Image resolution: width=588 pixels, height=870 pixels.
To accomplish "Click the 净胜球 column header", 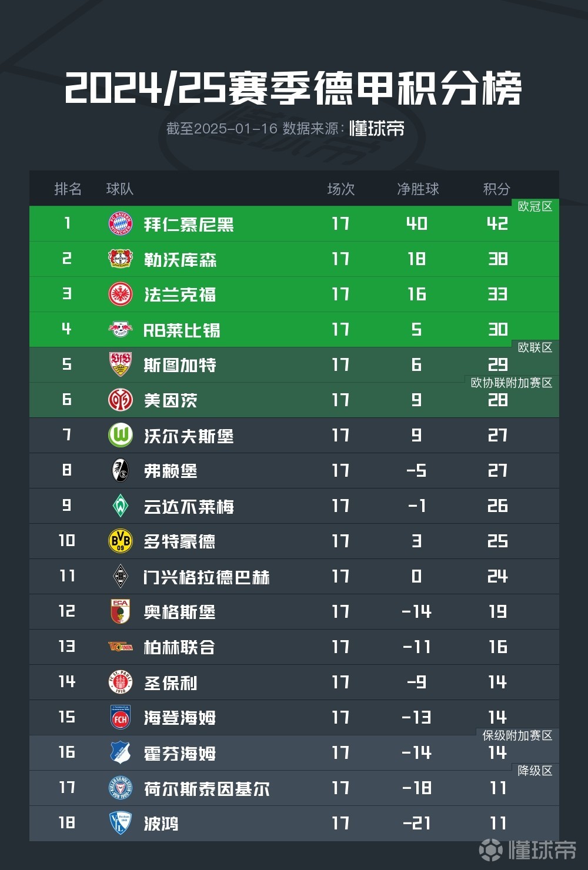I will coord(418,189).
